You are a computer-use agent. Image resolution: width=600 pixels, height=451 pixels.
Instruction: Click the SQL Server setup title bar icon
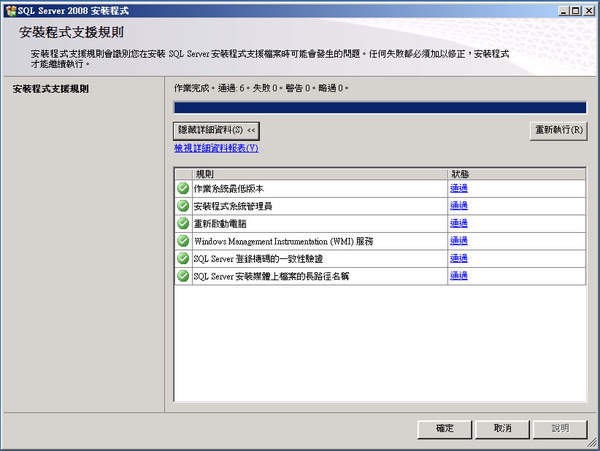tap(11, 11)
